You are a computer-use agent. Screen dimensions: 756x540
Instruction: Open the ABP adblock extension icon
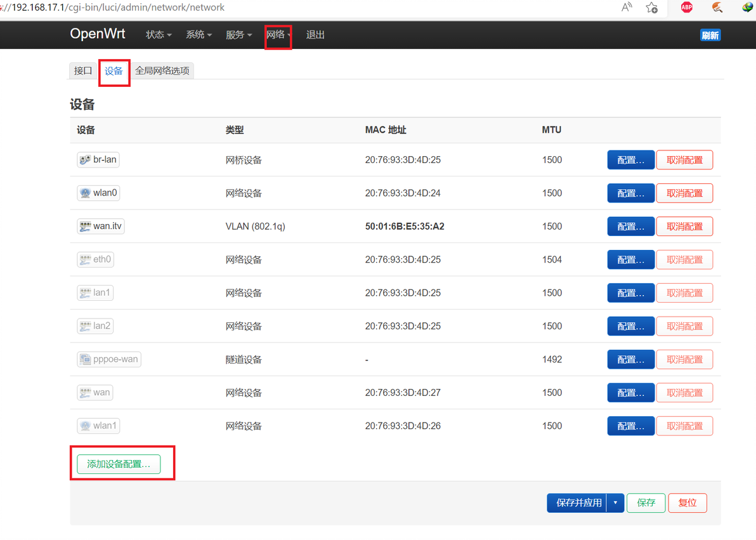[687, 7]
